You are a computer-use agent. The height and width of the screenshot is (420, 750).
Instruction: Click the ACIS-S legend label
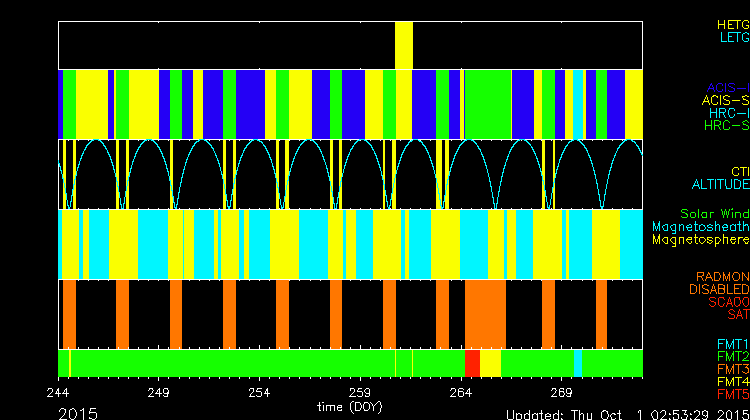point(725,100)
